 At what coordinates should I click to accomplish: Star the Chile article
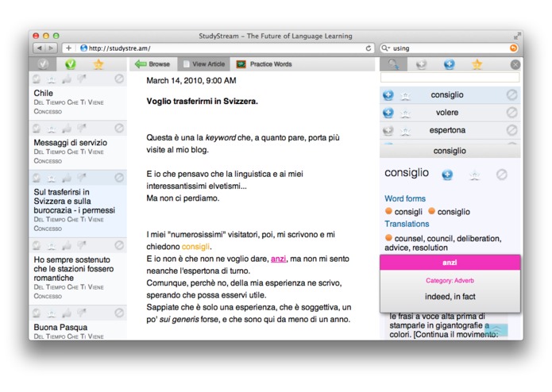(x=52, y=79)
